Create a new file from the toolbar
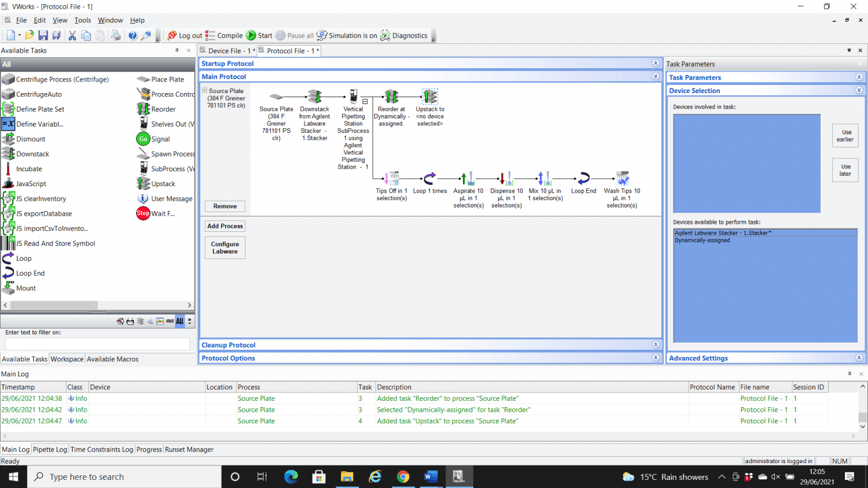Screen dimensions: 868x488 [x=10, y=36]
